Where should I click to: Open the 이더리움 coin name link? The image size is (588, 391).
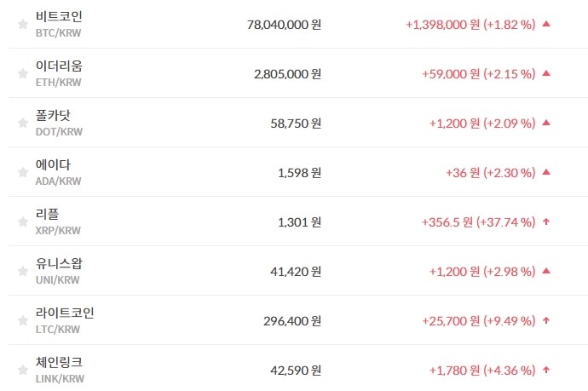59,66
